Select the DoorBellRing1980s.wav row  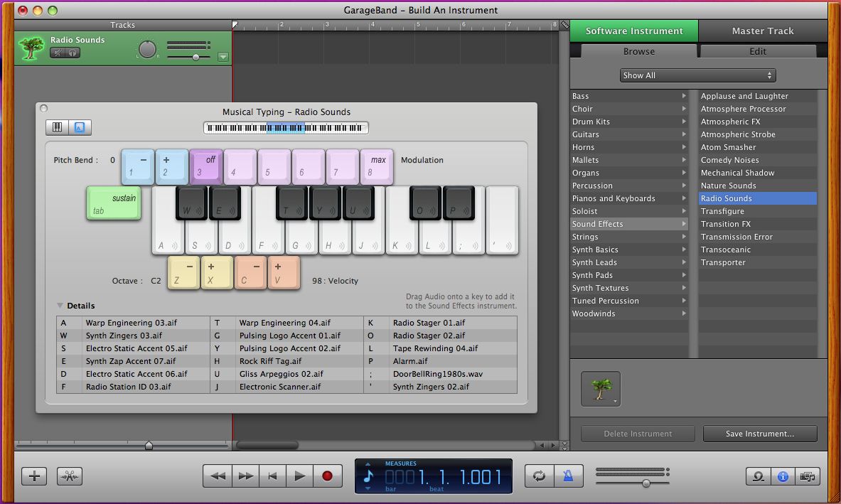pyautogui.click(x=440, y=374)
